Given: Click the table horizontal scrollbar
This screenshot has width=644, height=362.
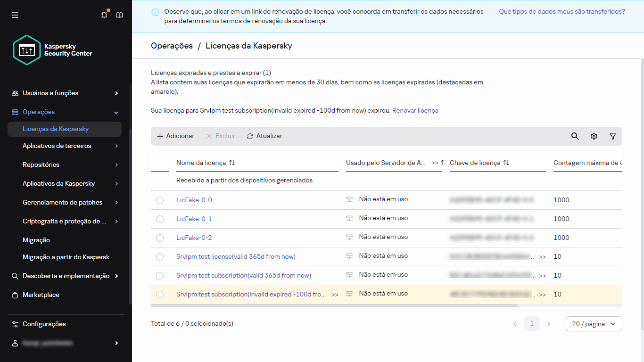Looking at the screenshot, I should [x=334, y=305].
